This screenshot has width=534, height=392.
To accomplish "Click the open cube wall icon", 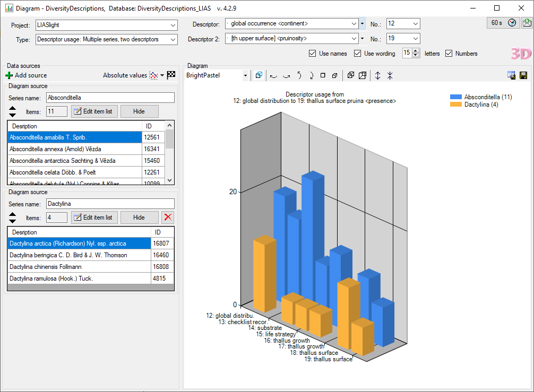I will [363, 75].
